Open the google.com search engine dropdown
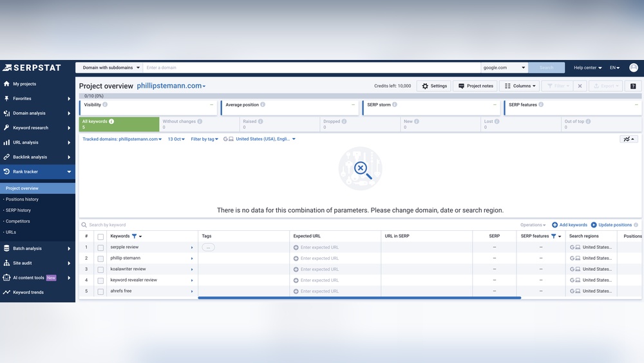The image size is (644, 363). pyautogui.click(x=504, y=68)
